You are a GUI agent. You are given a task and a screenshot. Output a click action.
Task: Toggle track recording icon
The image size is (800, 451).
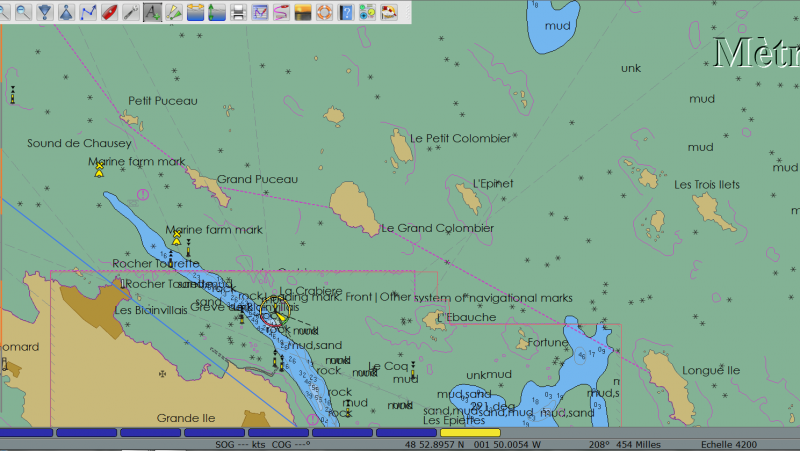(282, 13)
